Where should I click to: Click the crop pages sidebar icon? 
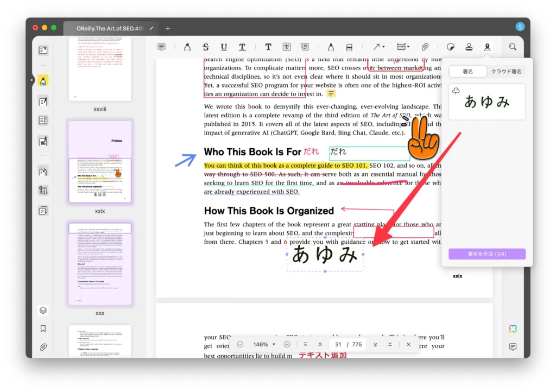pyautogui.click(x=43, y=190)
